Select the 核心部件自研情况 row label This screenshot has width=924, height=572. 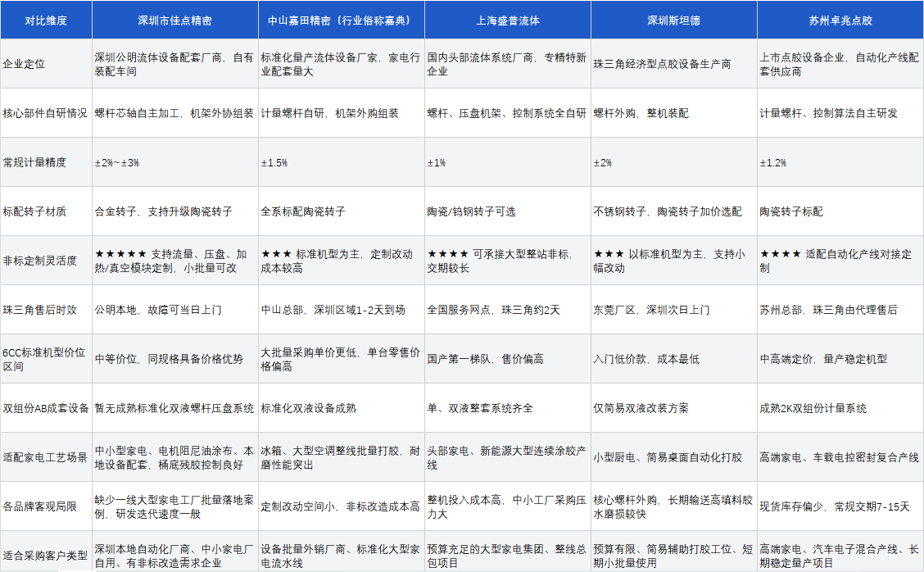46,112
